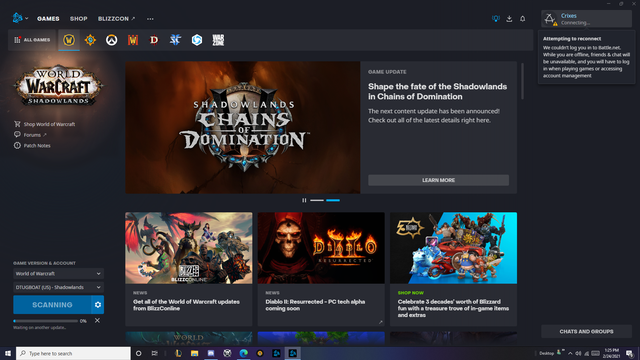Screen dimensions: 640x360
Task: Open 'Get all of the World of Warcraft updates' headline
Action: [187, 305]
